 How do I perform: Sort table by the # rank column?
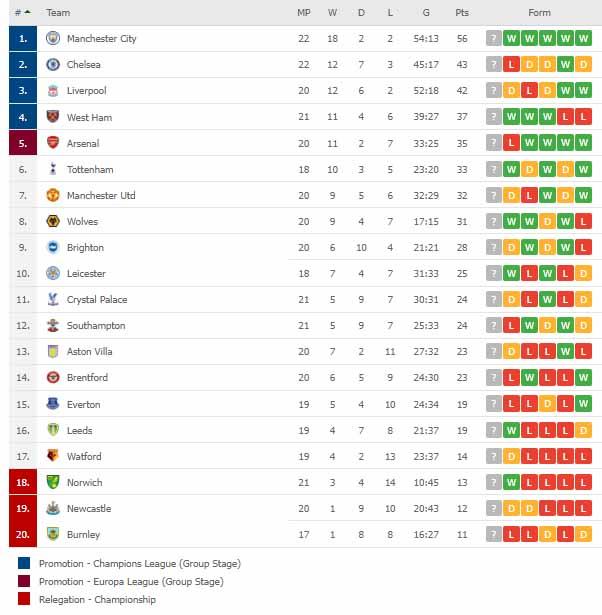22,13
